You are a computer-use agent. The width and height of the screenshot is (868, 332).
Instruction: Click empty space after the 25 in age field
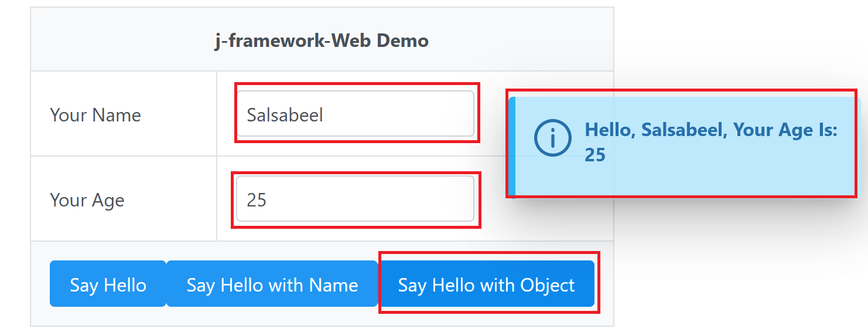tap(369, 199)
